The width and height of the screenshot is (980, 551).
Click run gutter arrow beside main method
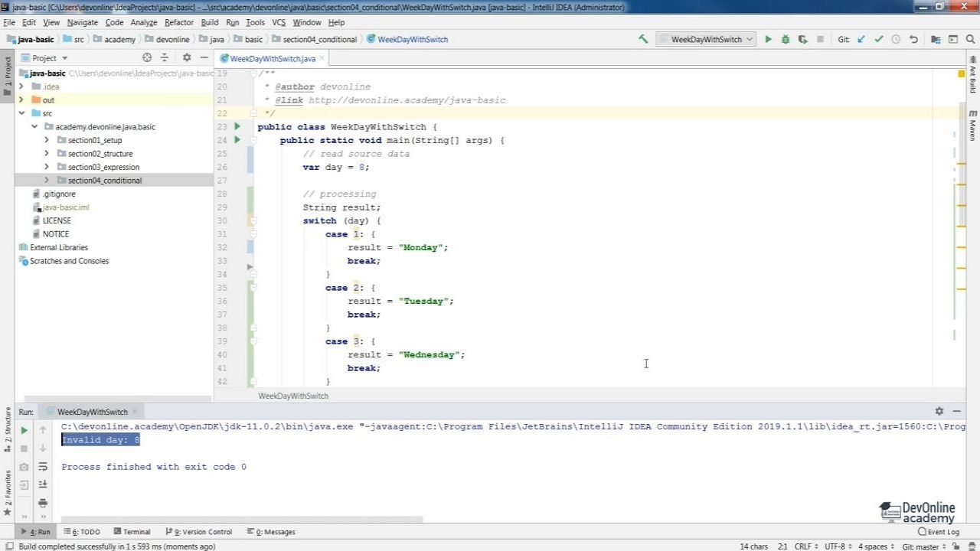coord(237,140)
